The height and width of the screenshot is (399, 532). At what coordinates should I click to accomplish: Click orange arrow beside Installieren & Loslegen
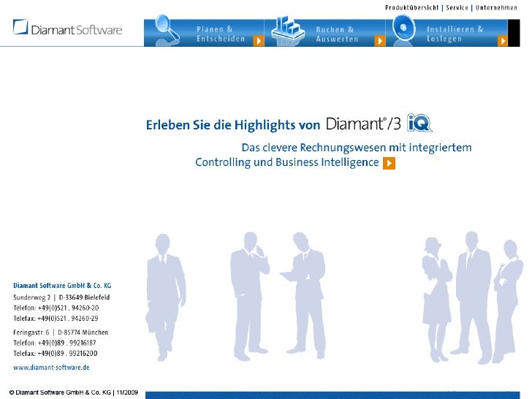click(x=503, y=41)
